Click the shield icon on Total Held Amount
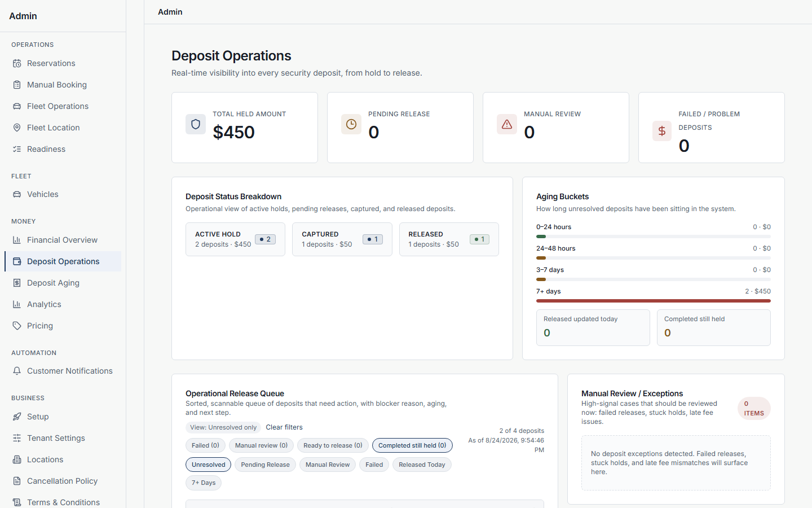The height and width of the screenshot is (508, 812). (196, 124)
